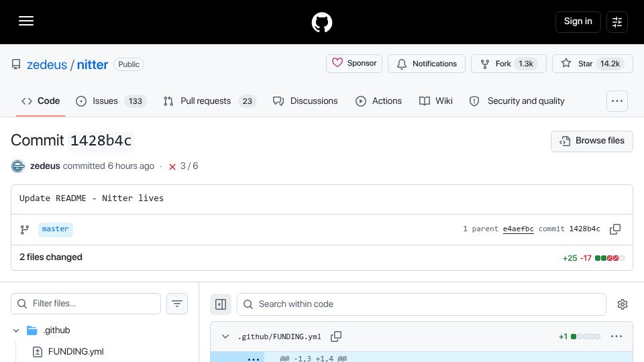This screenshot has height=362, width=644.
Task: Open diff view settings gear
Action: (x=623, y=304)
